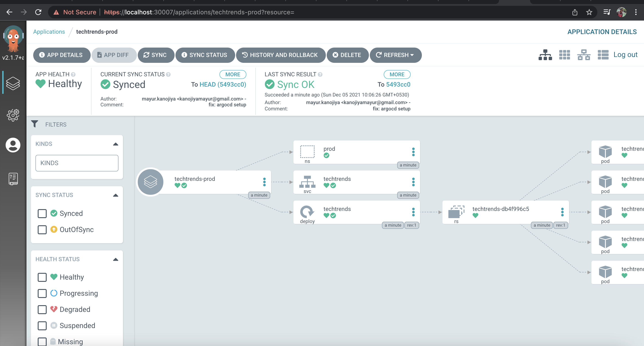This screenshot has height=346, width=644.
Task: Switch to tree view layout icon
Action: coord(545,55)
